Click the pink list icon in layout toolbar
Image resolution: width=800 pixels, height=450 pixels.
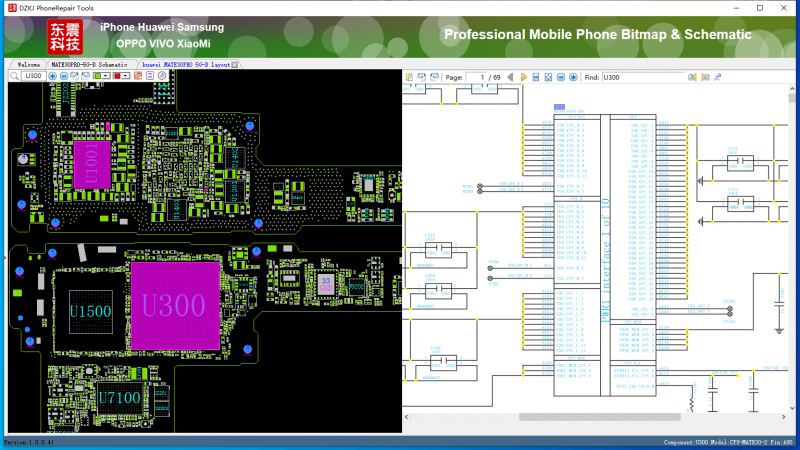[150, 76]
